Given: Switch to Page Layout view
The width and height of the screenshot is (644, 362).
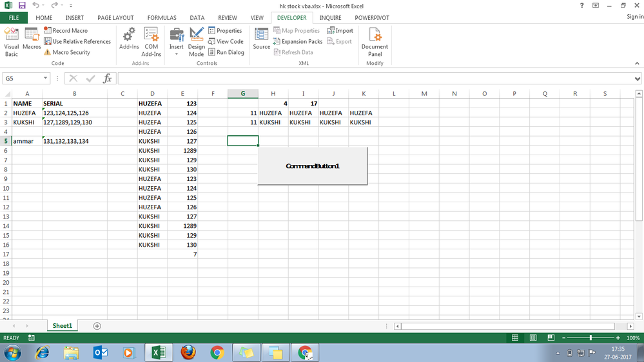Looking at the screenshot, I should pos(533,338).
